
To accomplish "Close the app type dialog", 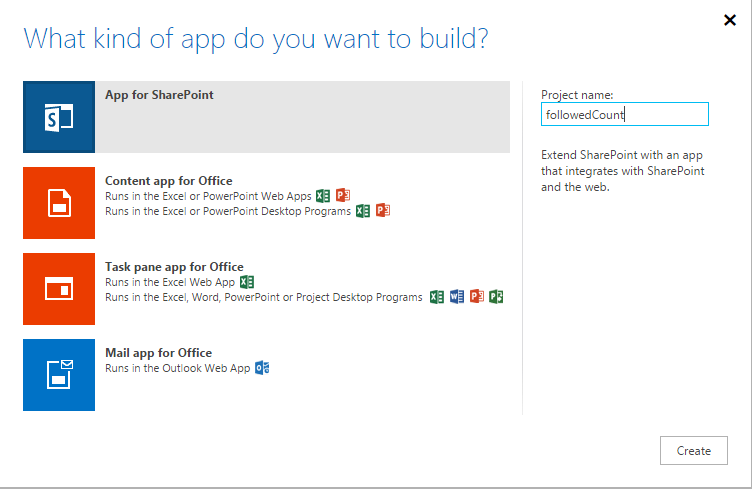I will coord(730,20).
